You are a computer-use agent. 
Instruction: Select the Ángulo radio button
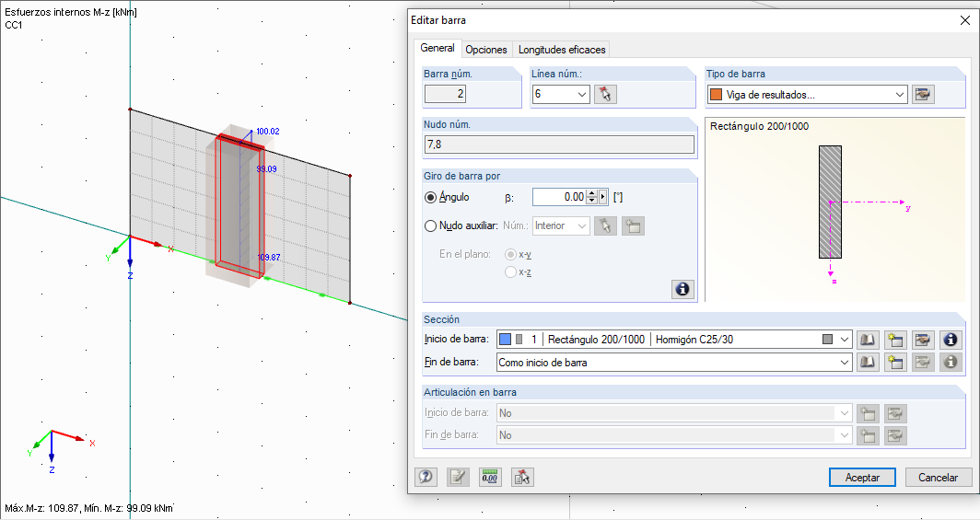point(430,197)
